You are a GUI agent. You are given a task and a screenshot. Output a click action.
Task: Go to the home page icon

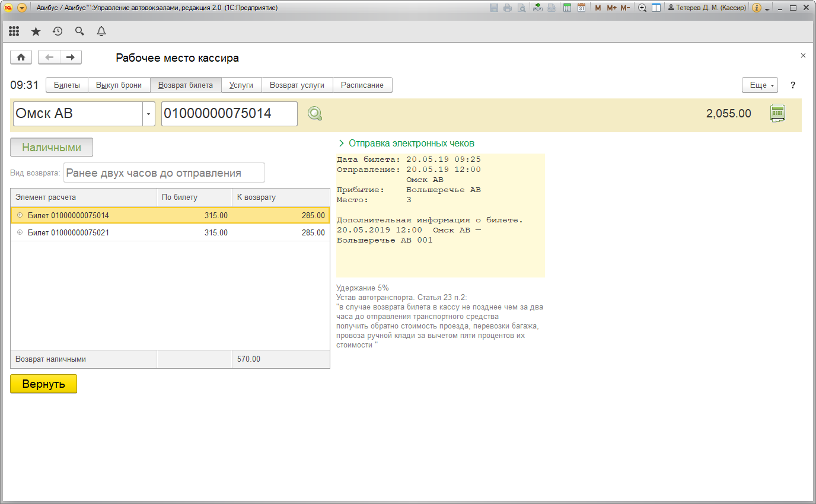(x=21, y=57)
